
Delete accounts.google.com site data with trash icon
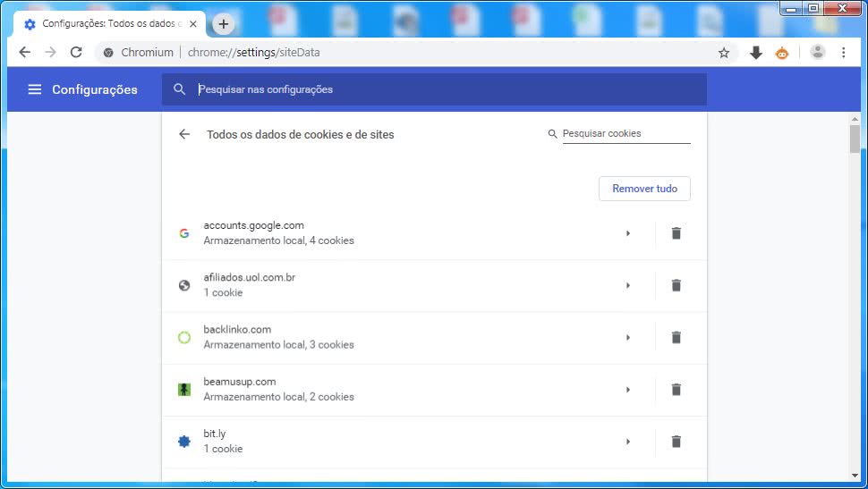pos(676,233)
